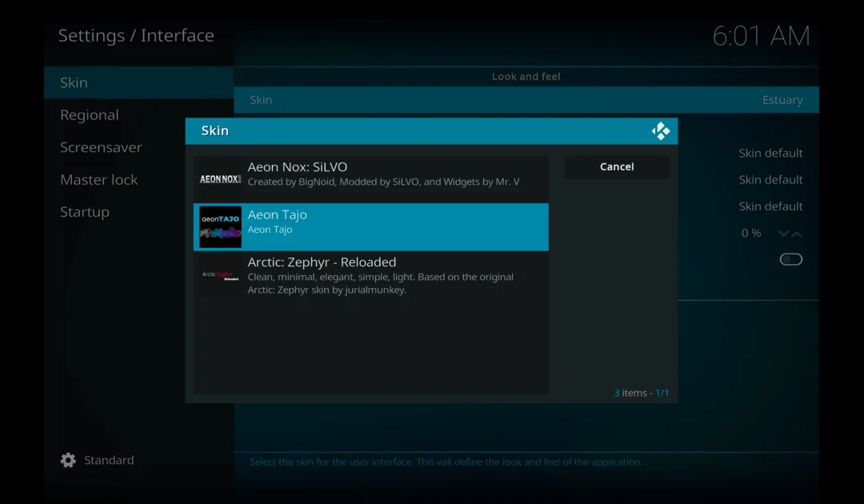Screen dimensions: 864x504
Task: Open the Estuary skin selector row
Action: coord(526,99)
